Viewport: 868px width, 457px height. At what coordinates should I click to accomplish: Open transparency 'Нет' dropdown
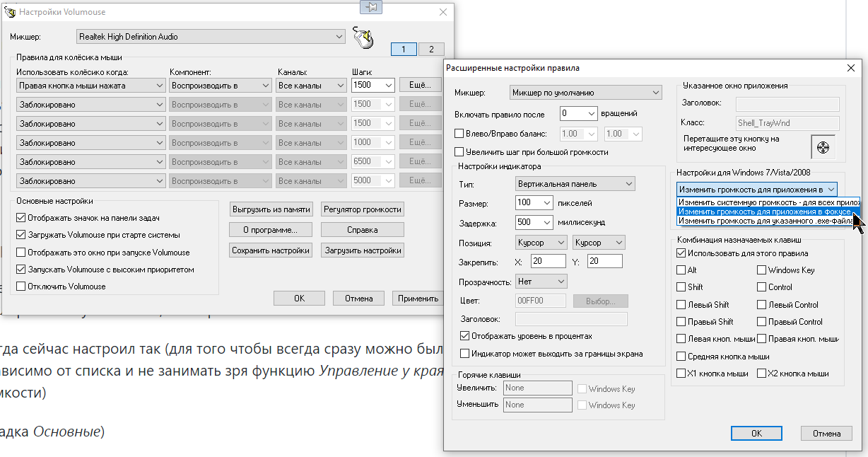(541, 282)
